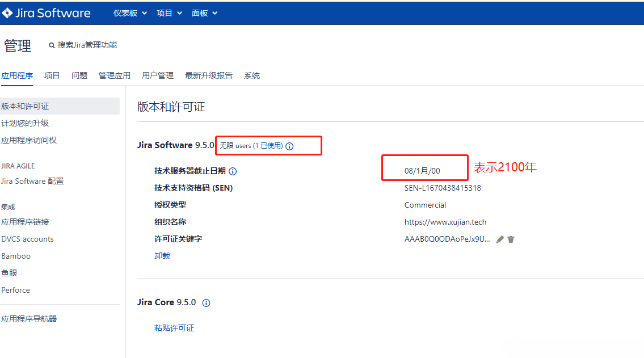Switch to the 项目 admin tab
Screen dimensions: 644x358
52,75
